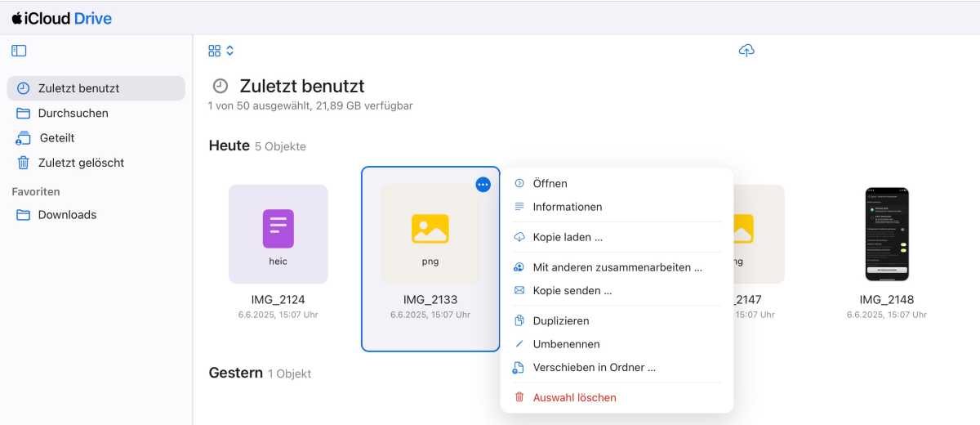Click the Favoriten sidebar heading
This screenshot has height=425, width=980.
[x=36, y=191]
